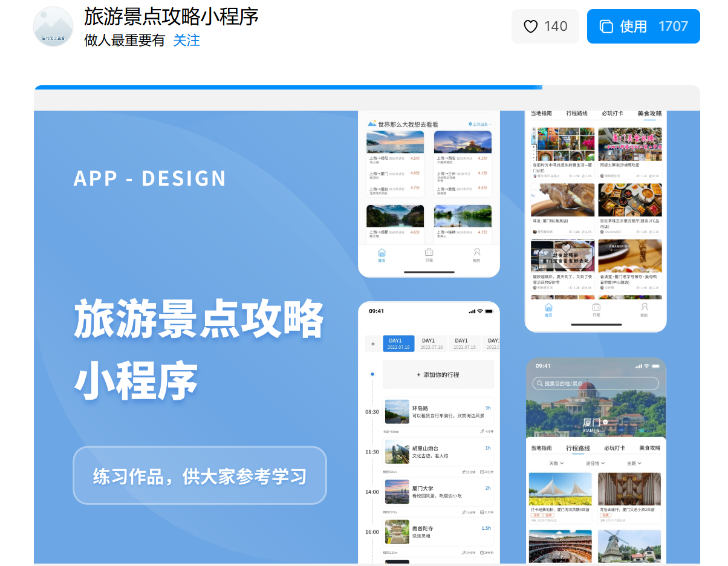Open the 主题 filter dropdown
Screen dimensions: 728x566
point(634,463)
